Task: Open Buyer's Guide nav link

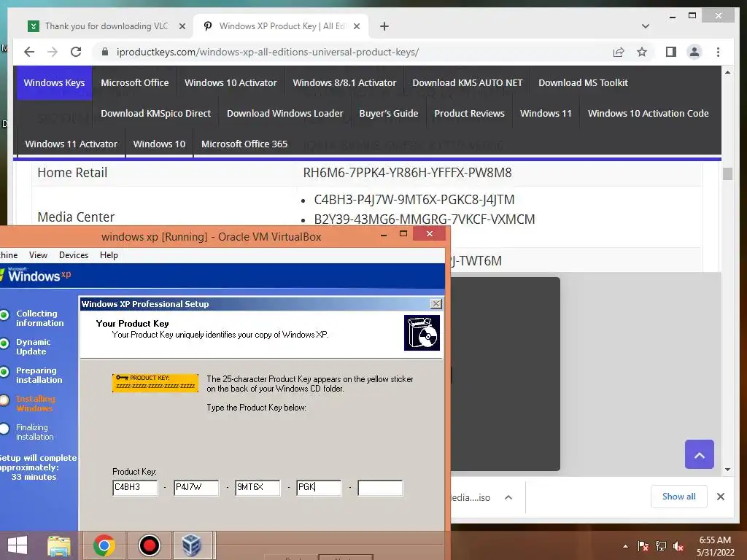Action: 389,113
